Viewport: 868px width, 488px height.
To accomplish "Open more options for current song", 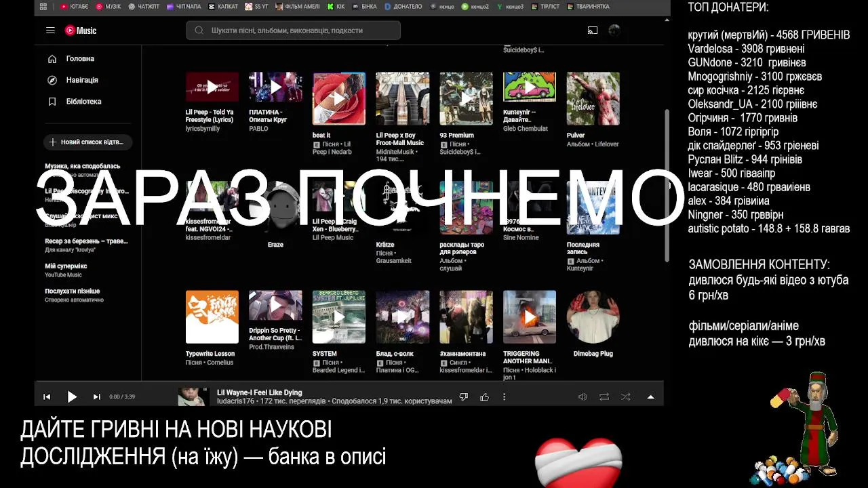I will [504, 396].
